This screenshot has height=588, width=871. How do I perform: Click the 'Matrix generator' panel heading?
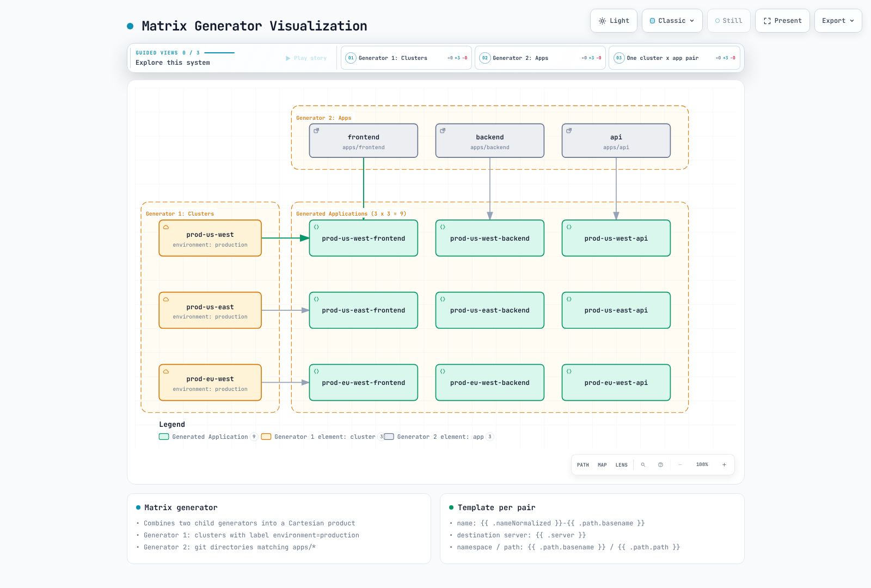click(181, 507)
